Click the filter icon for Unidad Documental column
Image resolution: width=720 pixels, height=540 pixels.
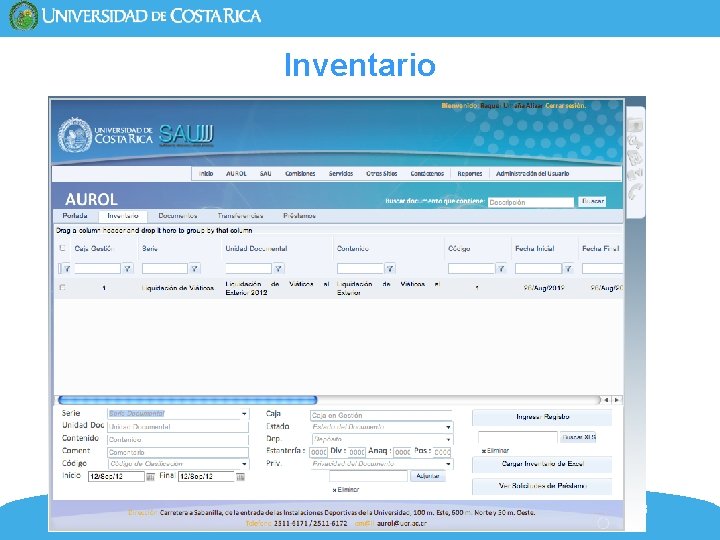click(x=278, y=269)
